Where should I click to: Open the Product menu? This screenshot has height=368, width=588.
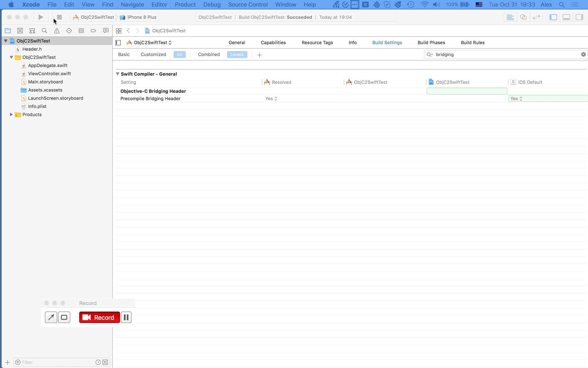(185, 4)
